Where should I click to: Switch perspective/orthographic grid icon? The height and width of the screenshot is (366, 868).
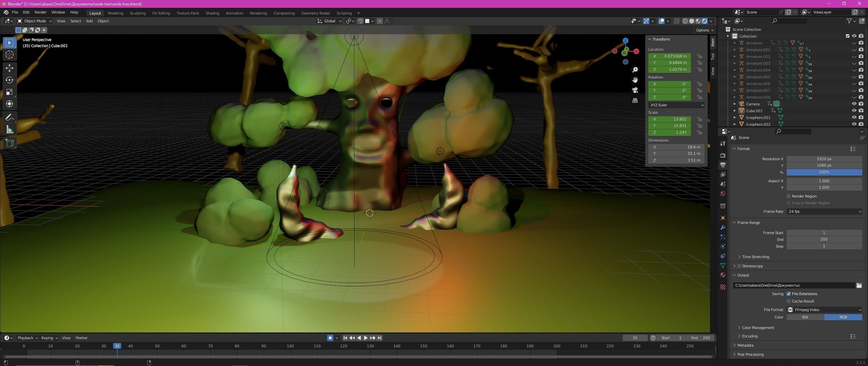pos(635,101)
